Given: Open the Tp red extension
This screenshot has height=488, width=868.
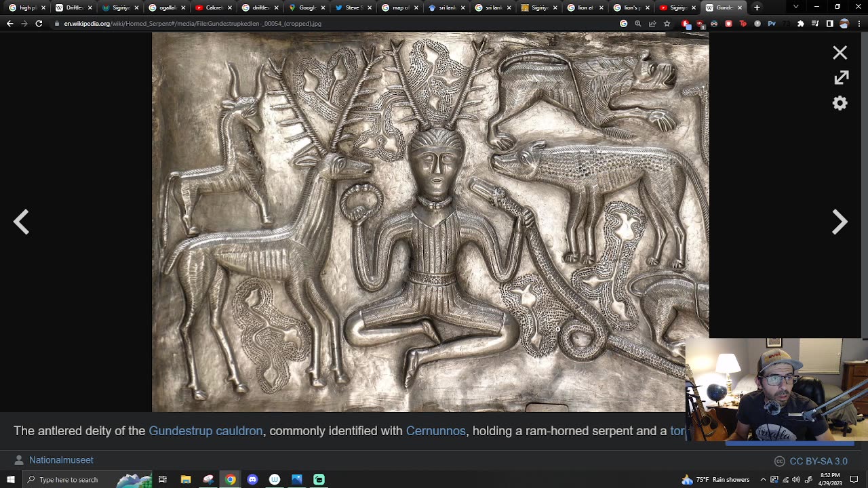Looking at the screenshot, I should [743, 24].
